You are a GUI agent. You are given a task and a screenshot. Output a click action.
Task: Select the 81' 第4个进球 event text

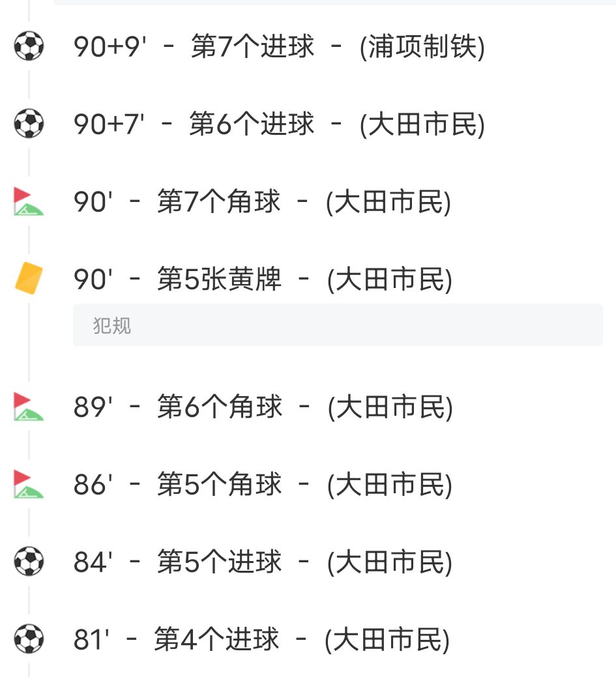tap(216, 639)
